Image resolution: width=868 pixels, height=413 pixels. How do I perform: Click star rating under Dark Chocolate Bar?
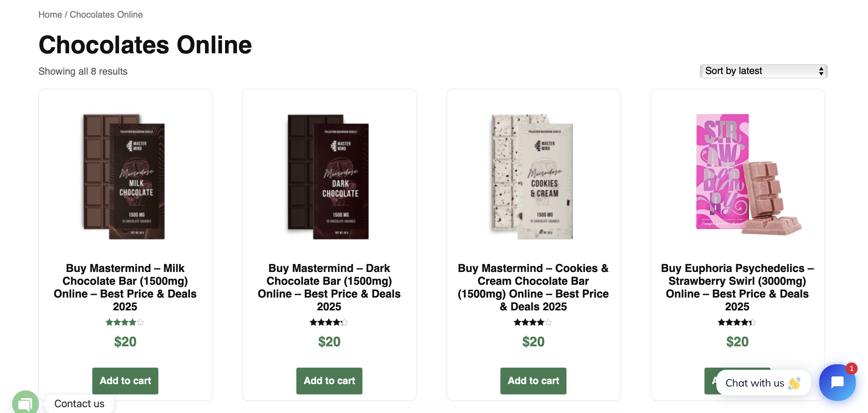click(329, 322)
